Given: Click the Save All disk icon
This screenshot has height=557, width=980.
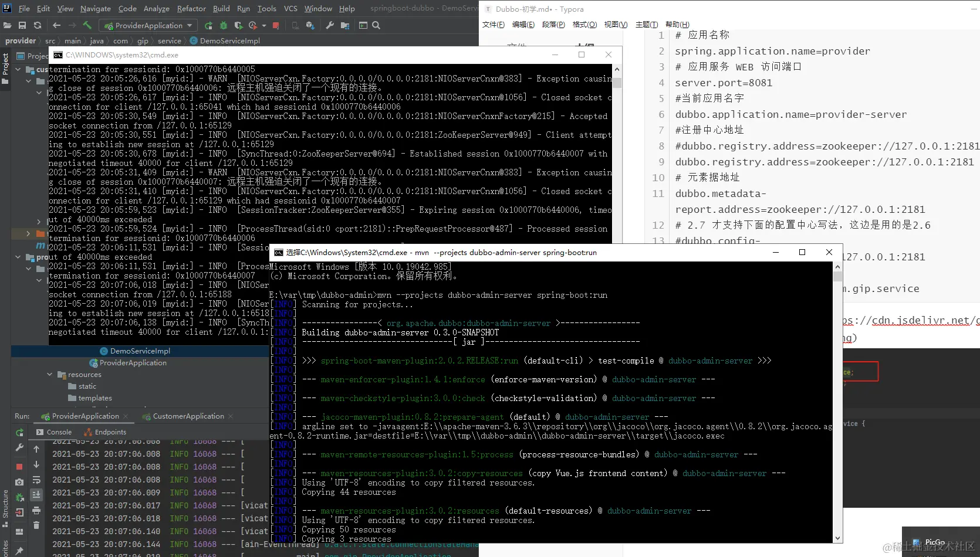Looking at the screenshot, I should (x=22, y=25).
